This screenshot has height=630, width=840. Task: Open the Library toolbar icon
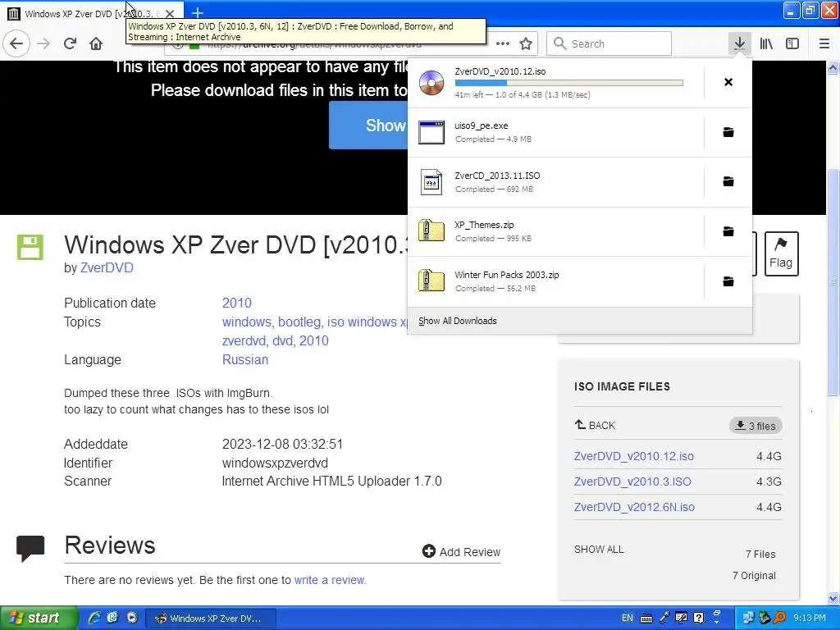pyautogui.click(x=766, y=43)
